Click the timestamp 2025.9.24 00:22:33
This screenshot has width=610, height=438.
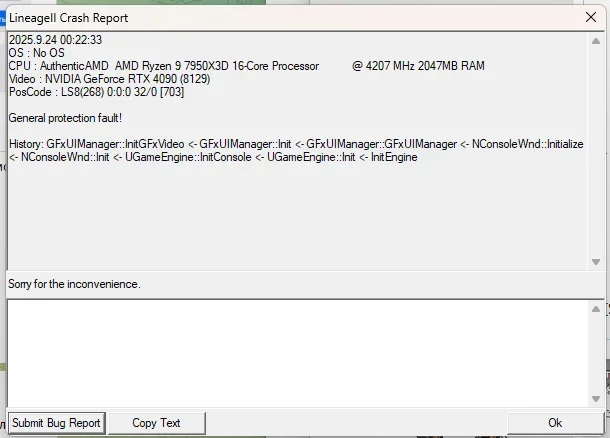point(55,40)
